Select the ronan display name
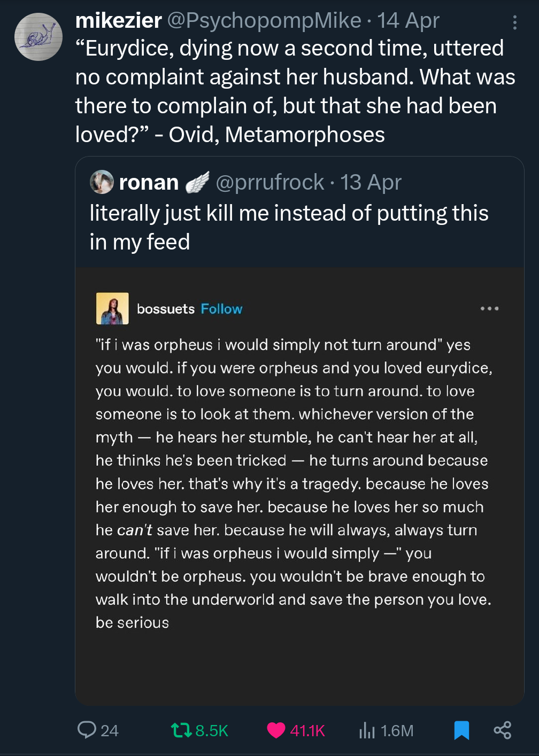This screenshot has width=539, height=756. [149, 182]
